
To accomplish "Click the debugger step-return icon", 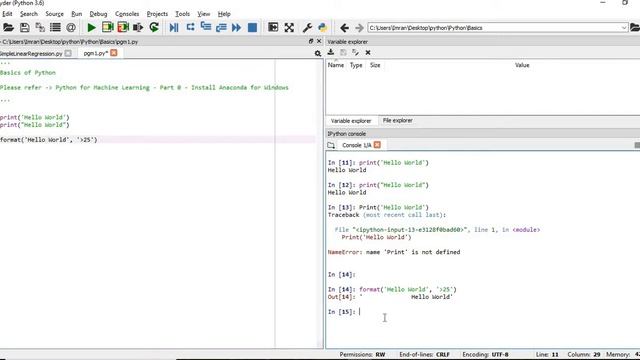I will [221, 27].
